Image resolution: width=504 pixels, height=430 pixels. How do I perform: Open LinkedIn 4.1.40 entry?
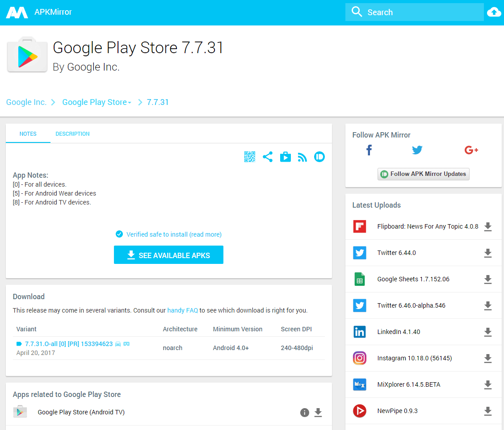pos(399,332)
